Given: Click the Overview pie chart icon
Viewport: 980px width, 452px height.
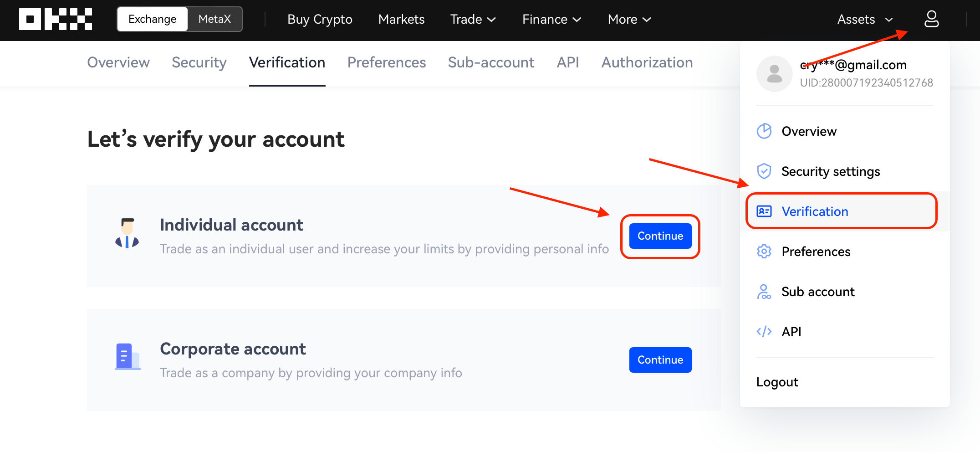Looking at the screenshot, I should 764,131.
